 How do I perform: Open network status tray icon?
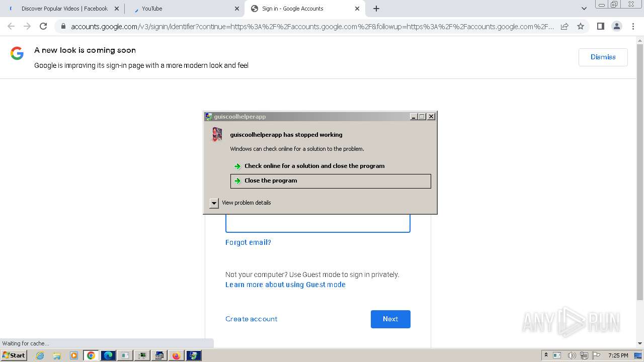tap(584, 355)
